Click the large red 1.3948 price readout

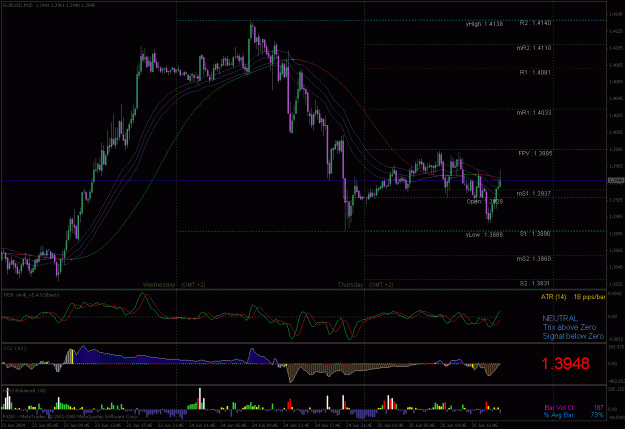point(565,363)
